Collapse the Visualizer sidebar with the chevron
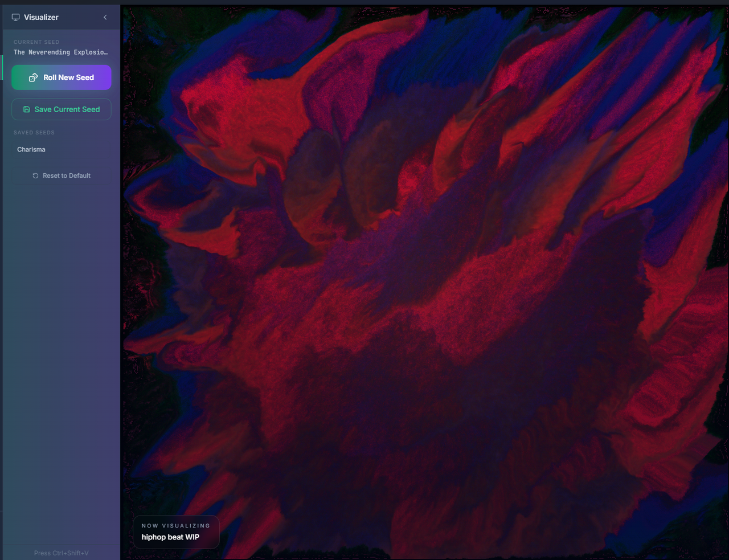 coord(105,17)
